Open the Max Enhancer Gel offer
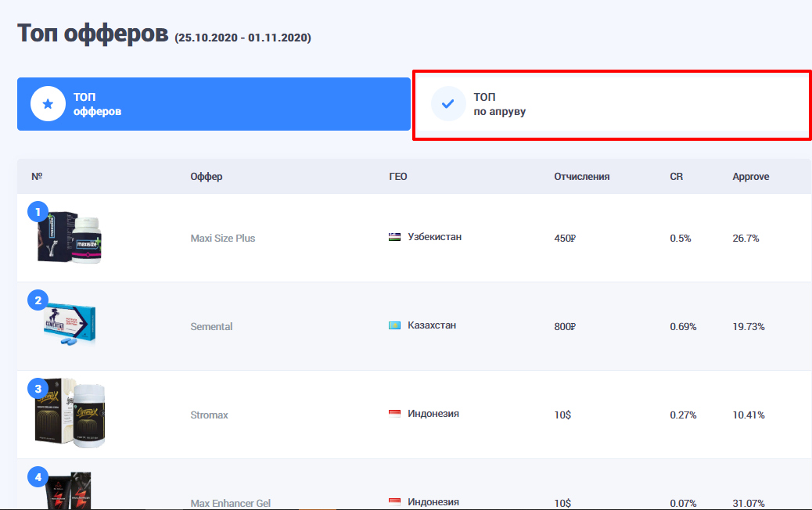Image resolution: width=812 pixels, height=510 pixels. pos(231,503)
